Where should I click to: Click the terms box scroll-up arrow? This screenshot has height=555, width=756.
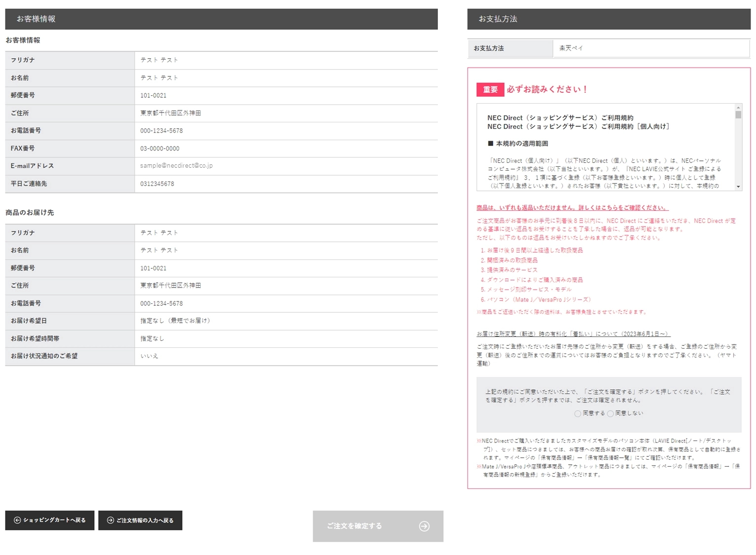(x=738, y=108)
